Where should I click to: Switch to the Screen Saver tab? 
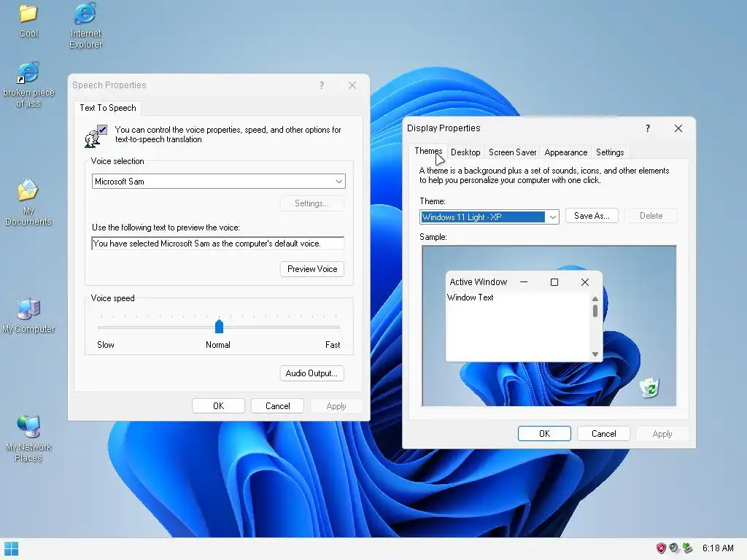tap(513, 152)
